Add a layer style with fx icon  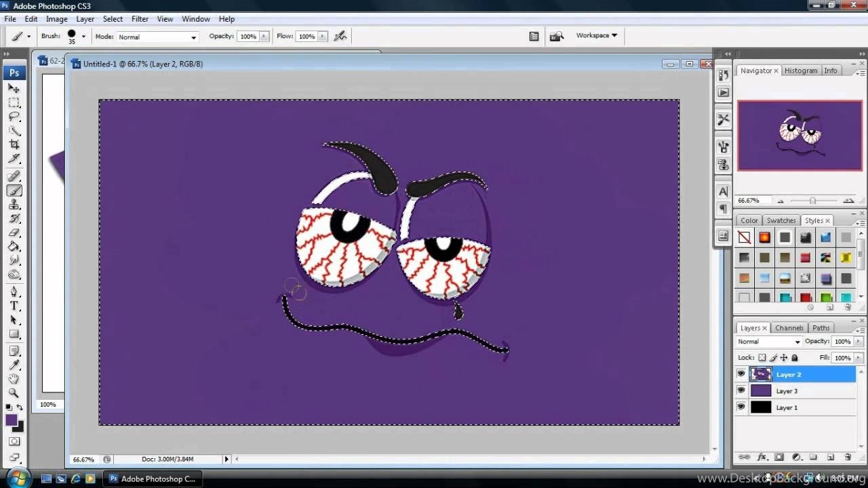(x=762, y=457)
